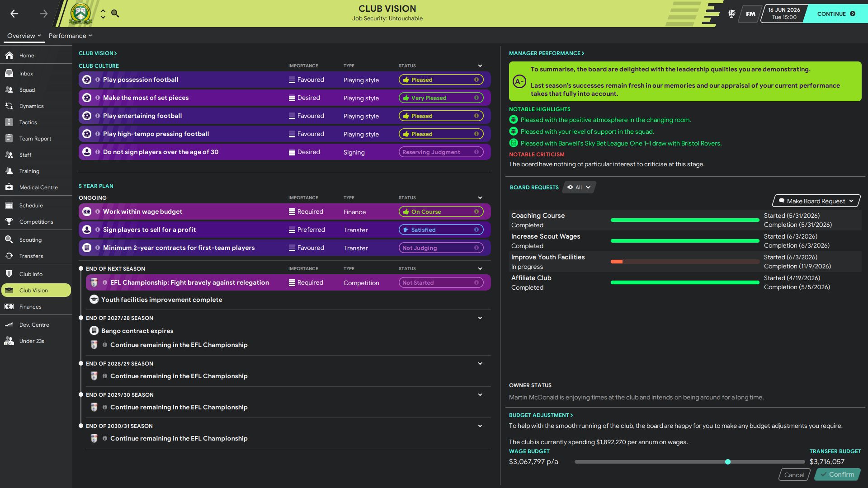Open the Club Vision heading link
868x488 pixels.
click(98, 53)
